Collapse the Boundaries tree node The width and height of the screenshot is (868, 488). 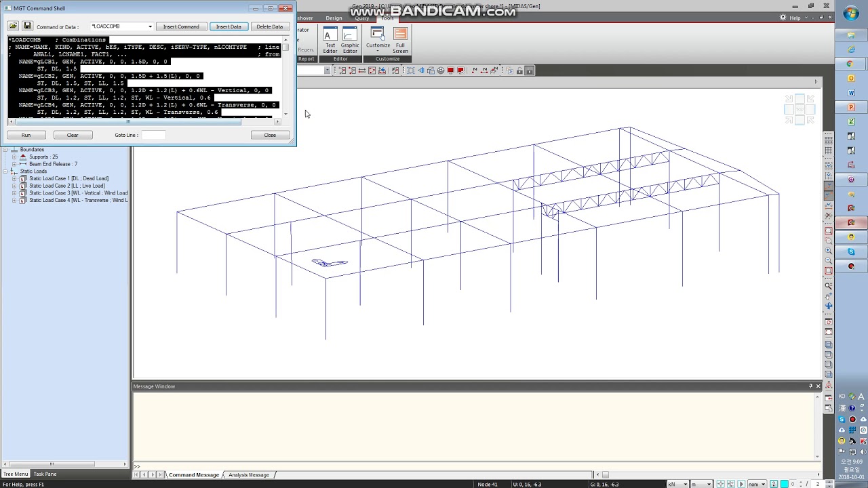pyautogui.click(x=6, y=150)
